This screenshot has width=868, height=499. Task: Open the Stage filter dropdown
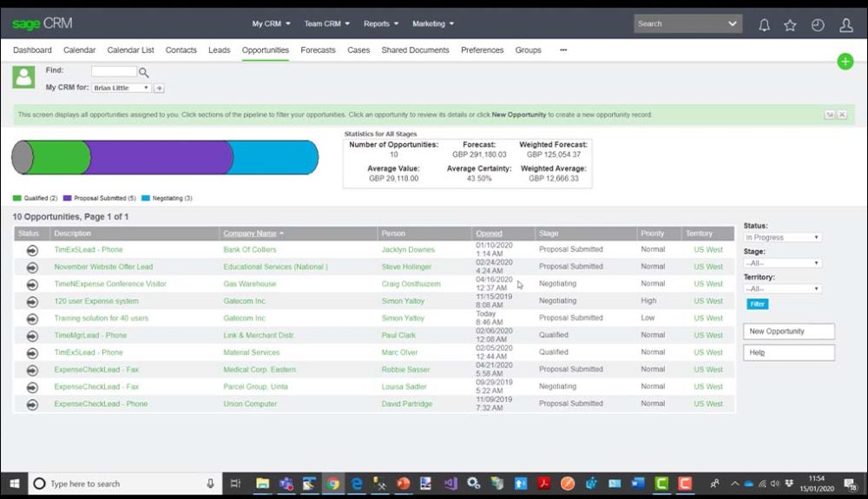tap(782, 263)
